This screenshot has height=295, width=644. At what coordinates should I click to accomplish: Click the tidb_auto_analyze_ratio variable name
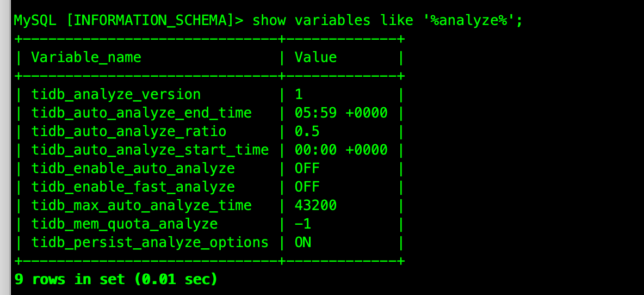click(129, 131)
